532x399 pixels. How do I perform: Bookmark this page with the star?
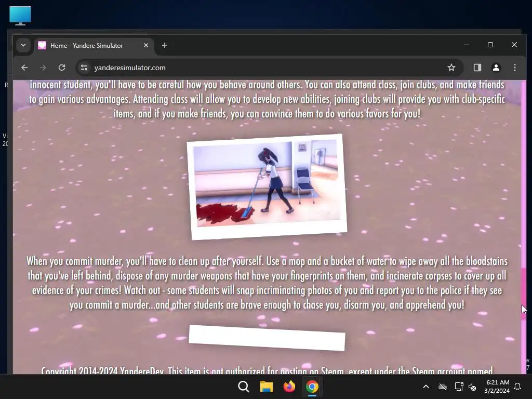pos(451,68)
